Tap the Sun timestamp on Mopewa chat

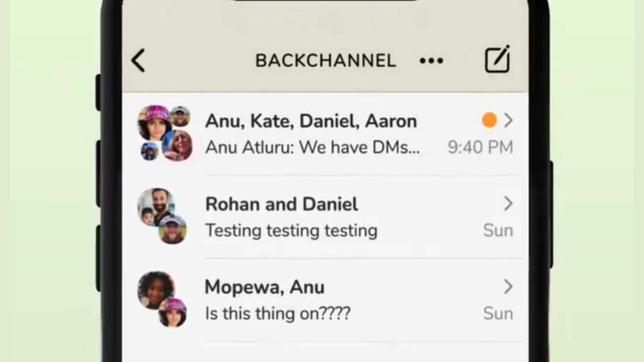(498, 314)
